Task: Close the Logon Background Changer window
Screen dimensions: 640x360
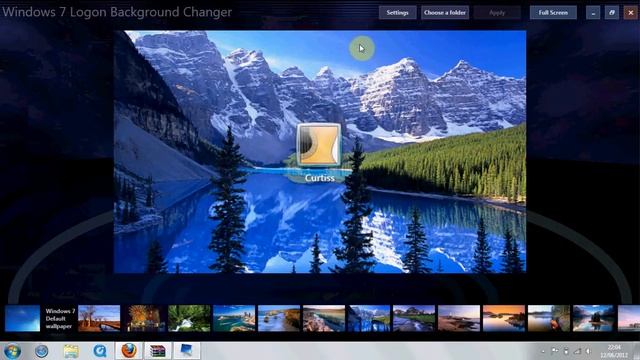Action: coord(631,13)
